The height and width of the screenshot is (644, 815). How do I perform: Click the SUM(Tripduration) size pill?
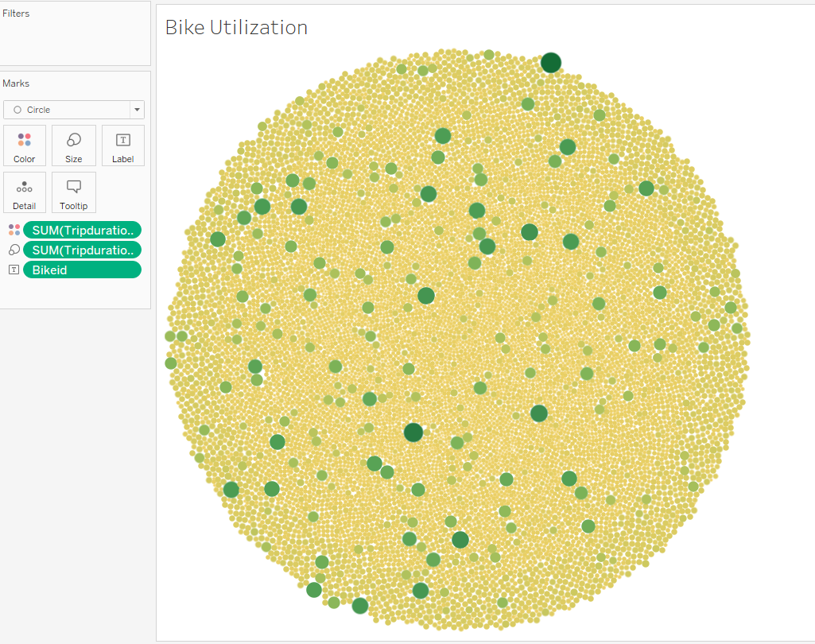82,250
